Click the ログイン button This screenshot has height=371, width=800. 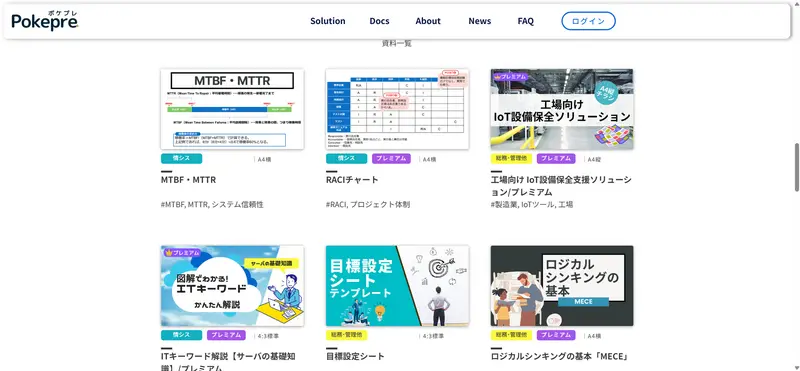click(x=588, y=21)
